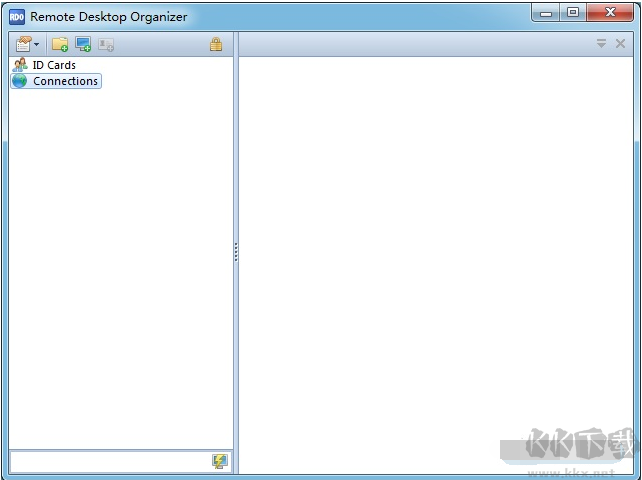642x480 pixels.
Task: Add a new folder using toolbar icon
Action: (60, 44)
